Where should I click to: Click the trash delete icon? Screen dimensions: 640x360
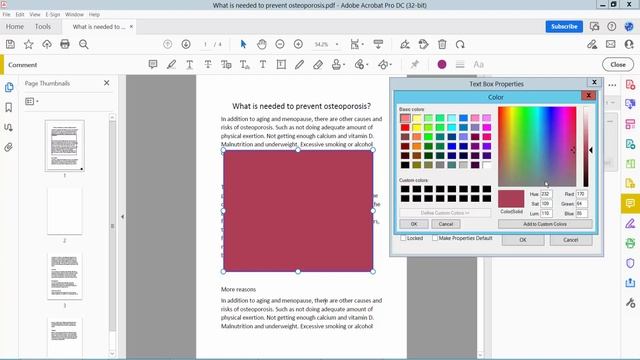(x=442, y=44)
